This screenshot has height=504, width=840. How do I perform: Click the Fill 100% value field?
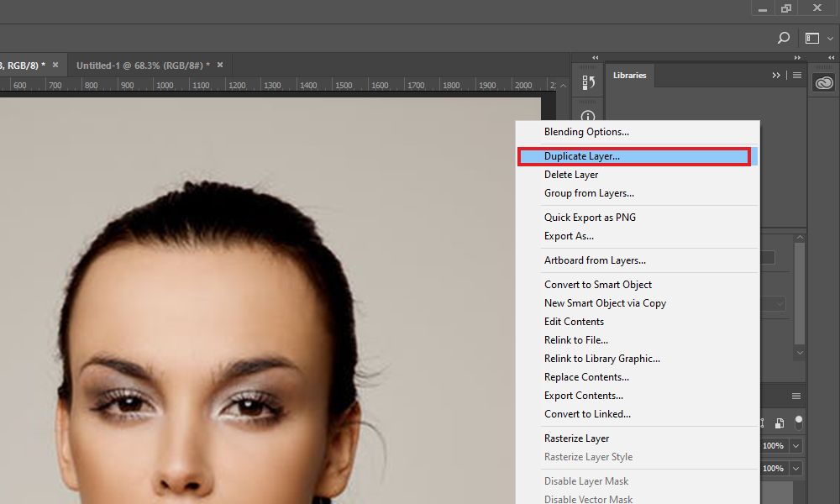coord(774,469)
